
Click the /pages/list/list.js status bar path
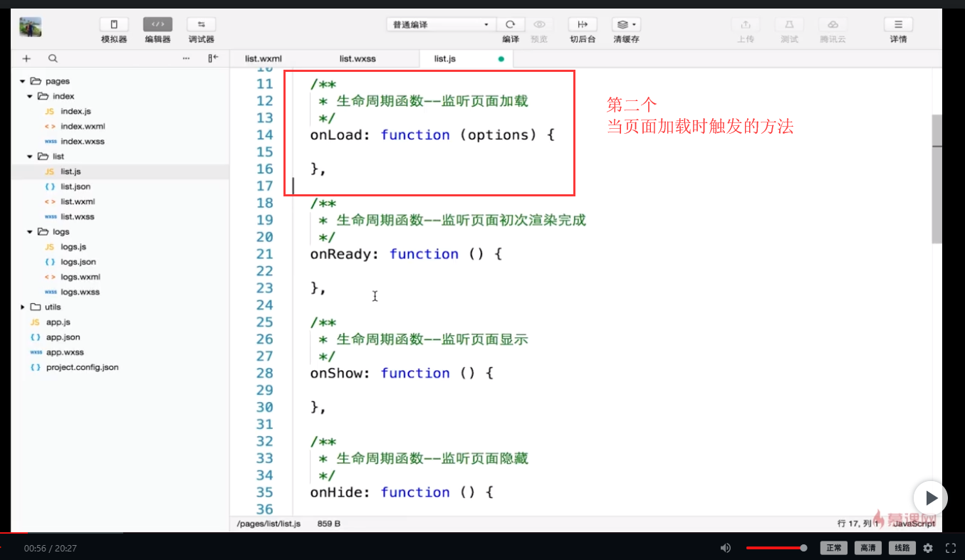pos(268,524)
